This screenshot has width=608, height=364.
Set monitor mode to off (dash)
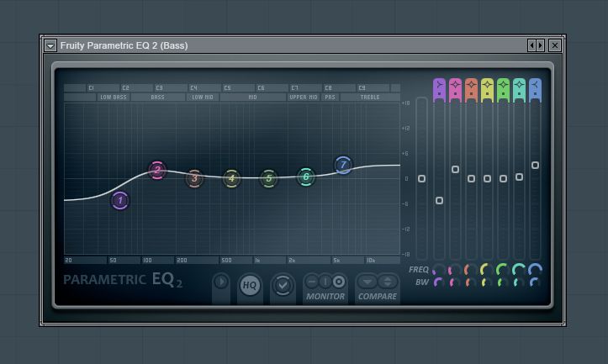click(x=312, y=282)
